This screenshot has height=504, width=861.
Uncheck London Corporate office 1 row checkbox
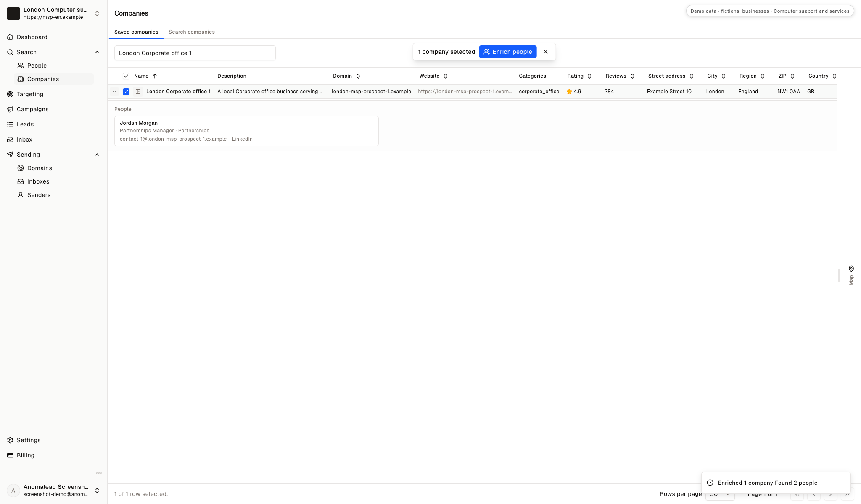click(126, 92)
